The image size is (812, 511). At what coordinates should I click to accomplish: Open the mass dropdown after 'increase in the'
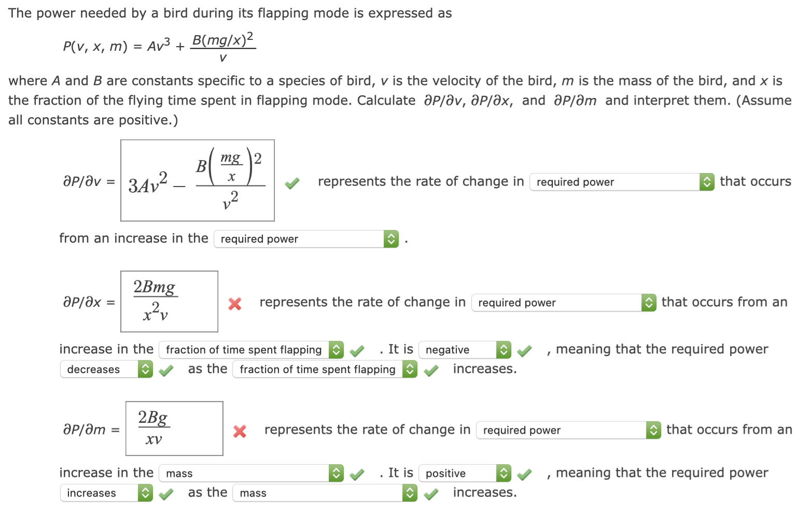pos(250,473)
